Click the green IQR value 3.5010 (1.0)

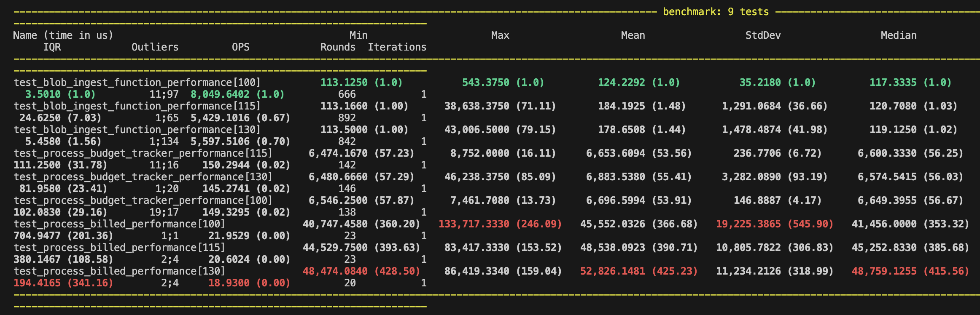60,94
